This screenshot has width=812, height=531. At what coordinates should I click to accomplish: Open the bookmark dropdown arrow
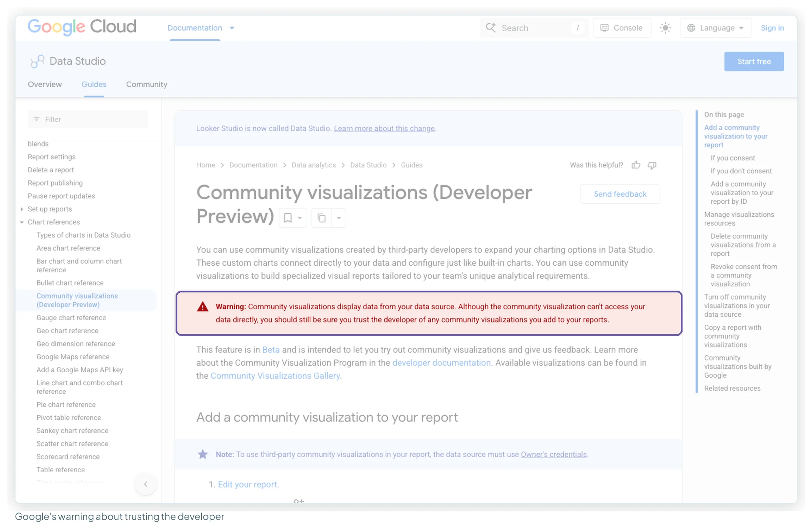[300, 218]
